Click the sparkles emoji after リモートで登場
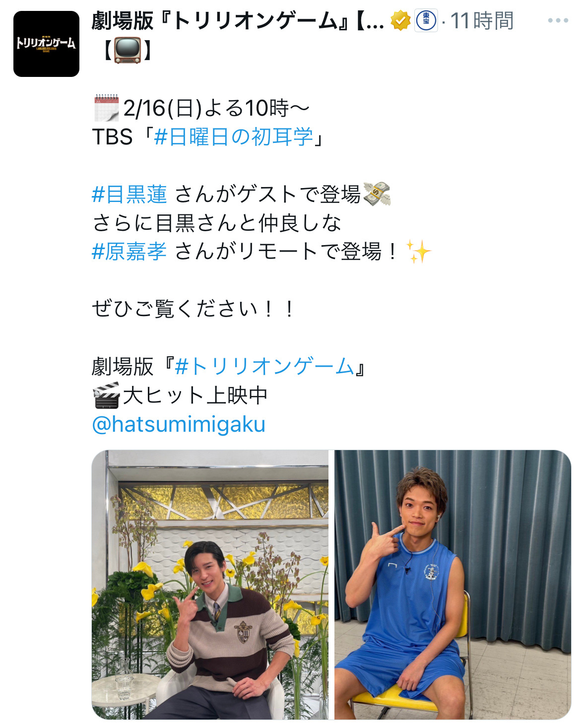585x728 pixels. coord(418,251)
